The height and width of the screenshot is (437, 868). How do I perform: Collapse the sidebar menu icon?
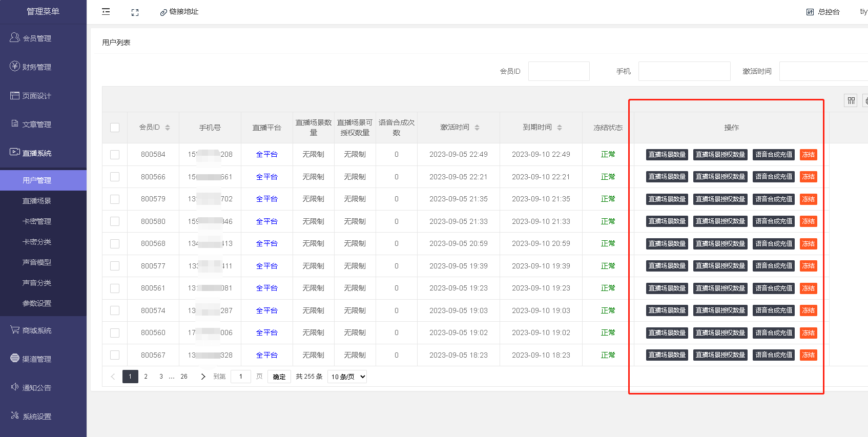(106, 12)
